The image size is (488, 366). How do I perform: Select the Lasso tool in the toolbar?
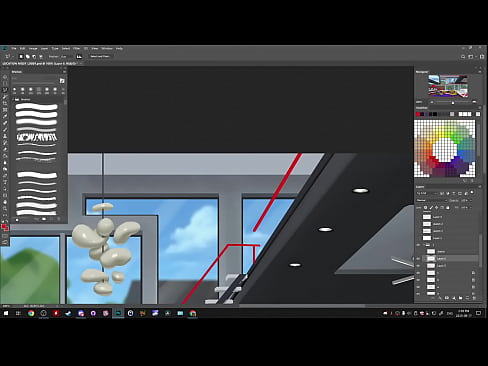pyautogui.click(x=5, y=90)
